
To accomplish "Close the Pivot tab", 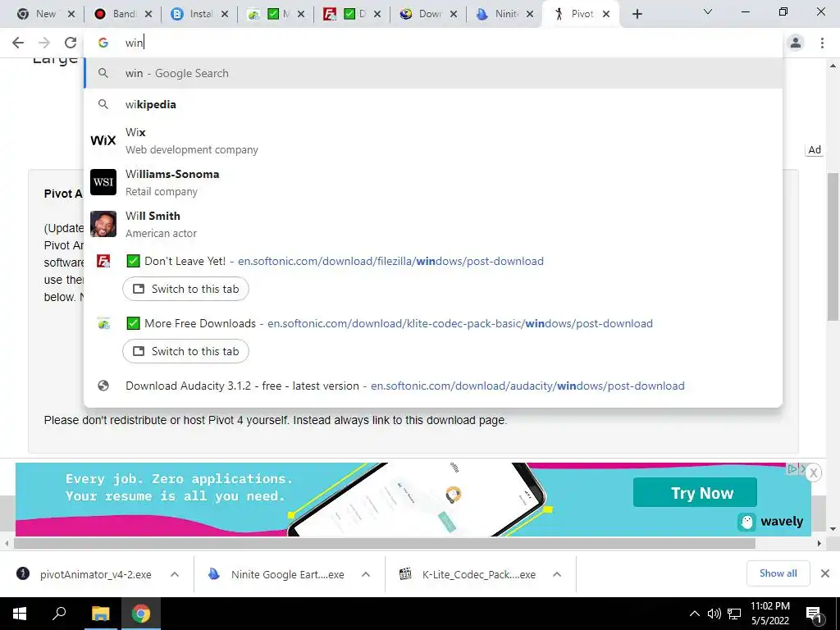I will coord(606,14).
